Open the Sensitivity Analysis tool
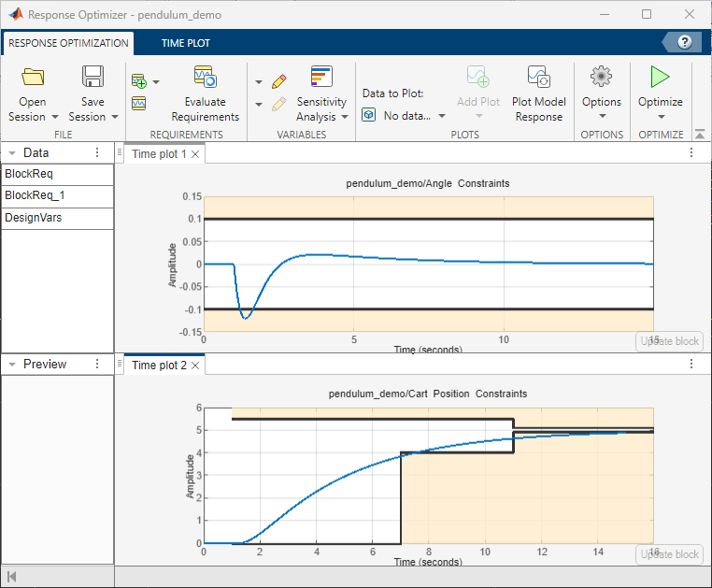712x588 pixels. (321, 78)
